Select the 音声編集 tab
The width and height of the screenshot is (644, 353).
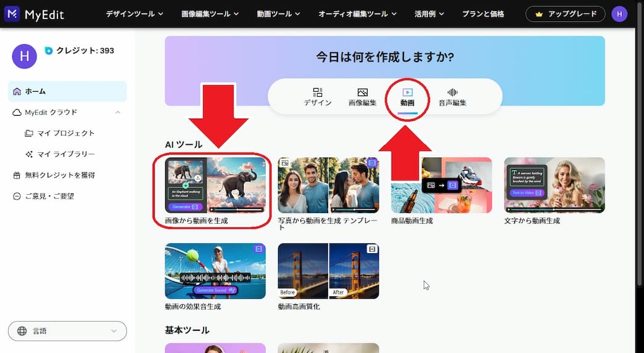452,97
